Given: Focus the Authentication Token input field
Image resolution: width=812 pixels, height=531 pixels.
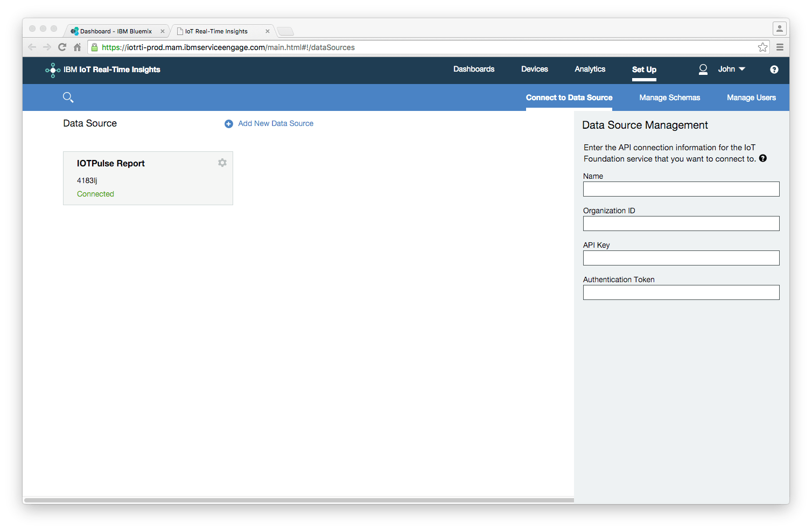Looking at the screenshot, I should coord(681,292).
